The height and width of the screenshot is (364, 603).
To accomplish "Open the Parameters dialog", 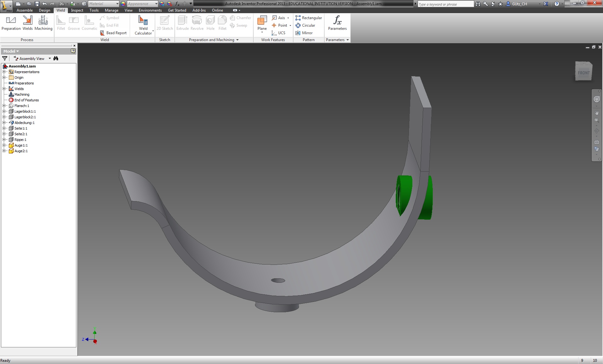I will pyautogui.click(x=337, y=23).
